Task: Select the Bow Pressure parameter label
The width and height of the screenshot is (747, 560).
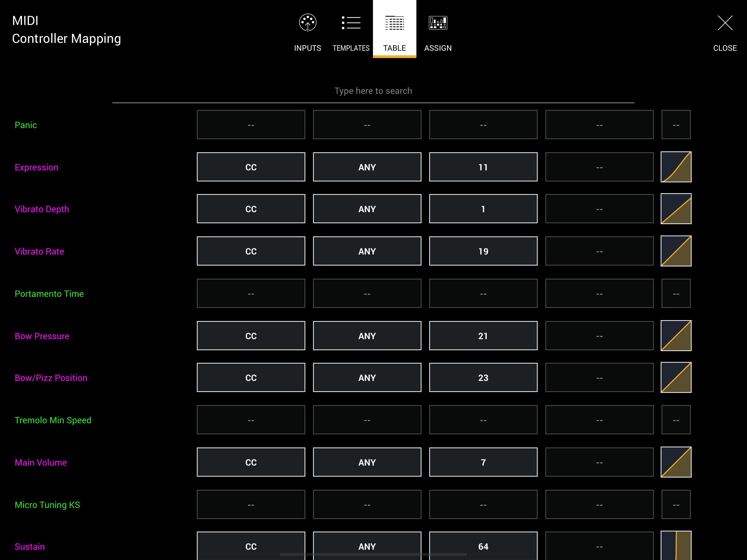Action: pos(42,336)
